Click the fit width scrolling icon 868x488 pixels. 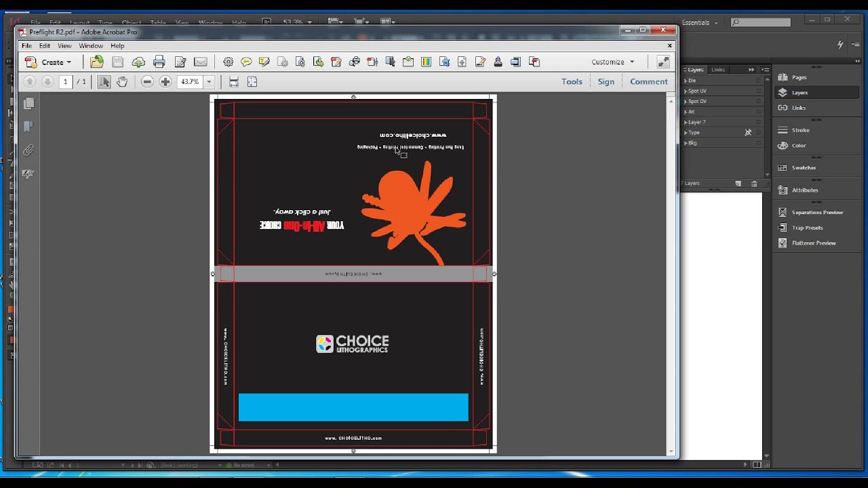click(233, 81)
